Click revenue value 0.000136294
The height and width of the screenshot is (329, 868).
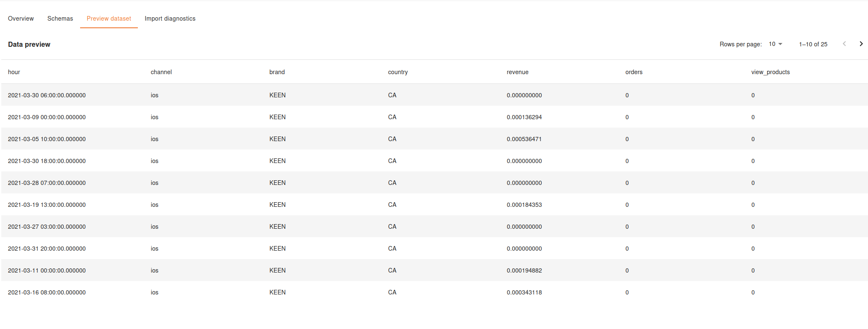tap(524, 117)
